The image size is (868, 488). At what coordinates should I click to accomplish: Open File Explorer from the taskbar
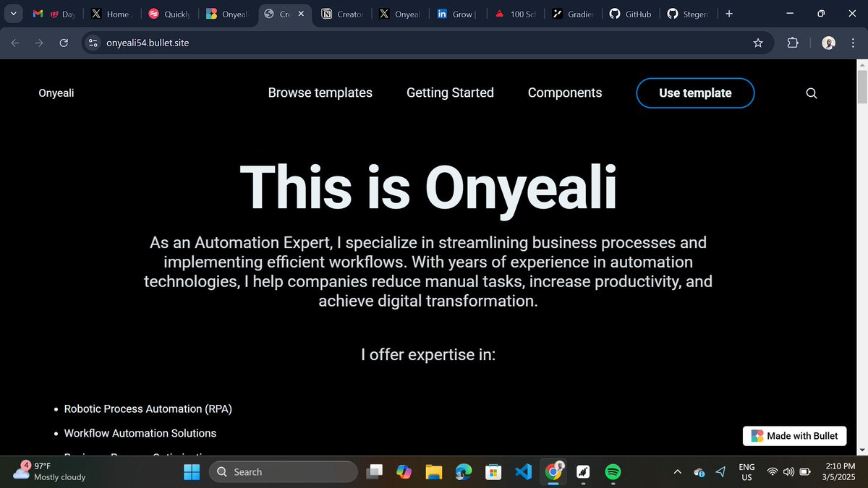tap(433, 472)
